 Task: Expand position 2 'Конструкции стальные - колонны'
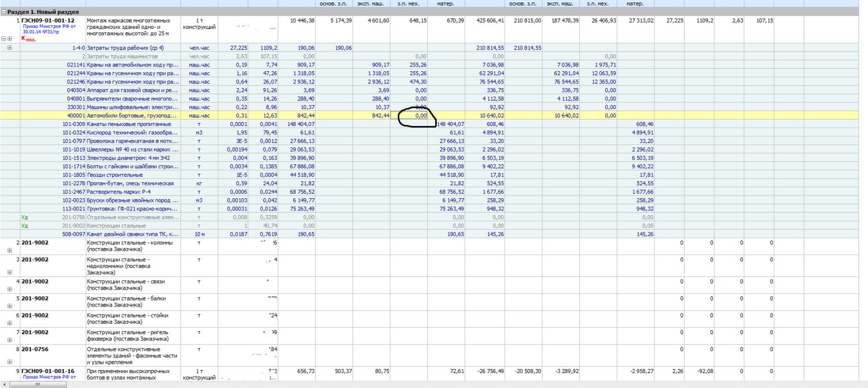(9, 250)
